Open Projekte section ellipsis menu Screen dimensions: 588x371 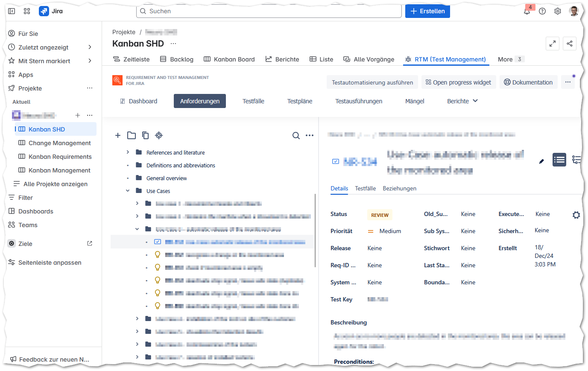point(90,88)
